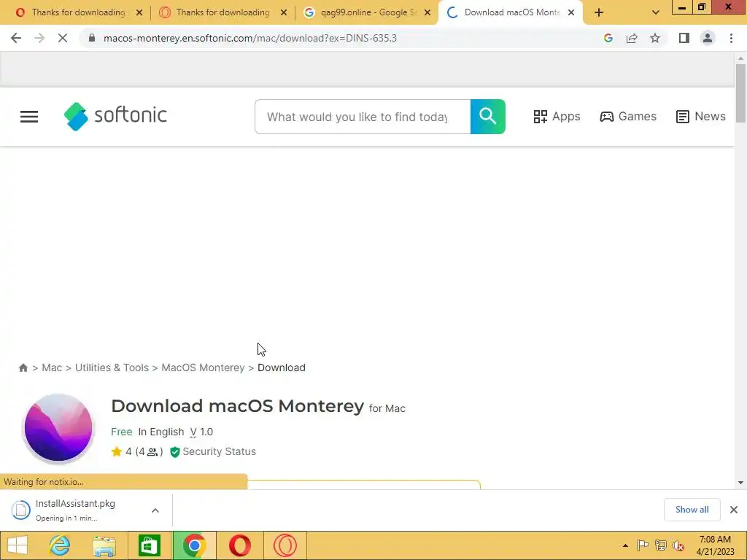Click the Security Status shield icon
747x560 pixels.
(175, 452)
